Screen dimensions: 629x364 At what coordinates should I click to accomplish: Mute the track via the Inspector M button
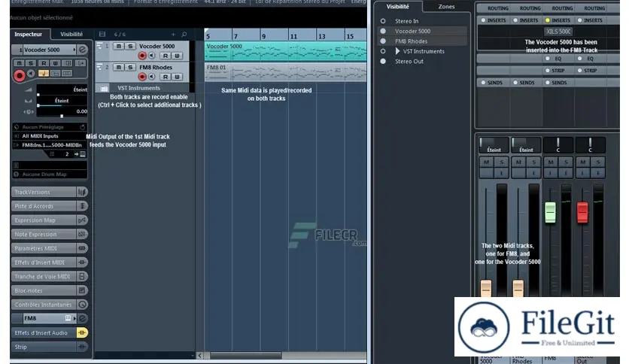click(19, 63)
